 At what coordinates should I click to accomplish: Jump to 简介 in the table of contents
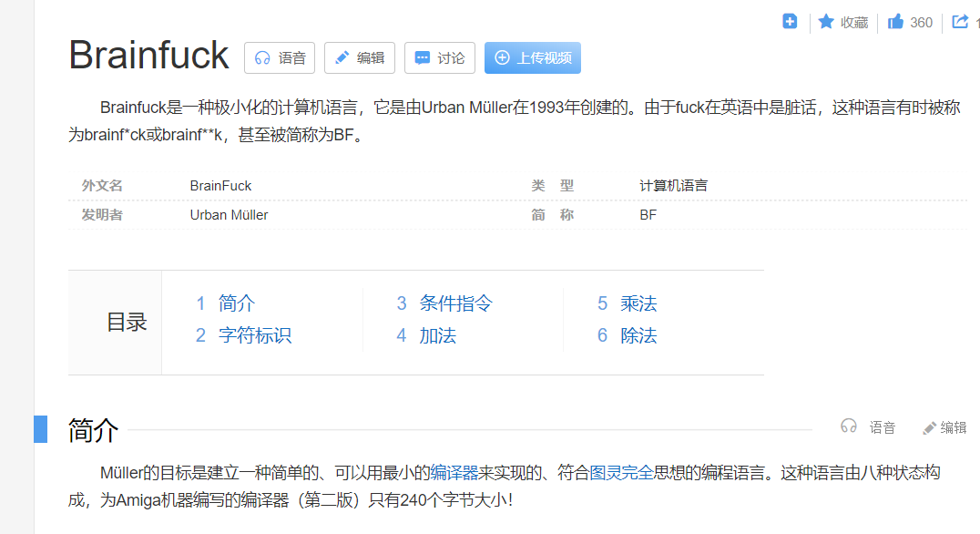236,303
